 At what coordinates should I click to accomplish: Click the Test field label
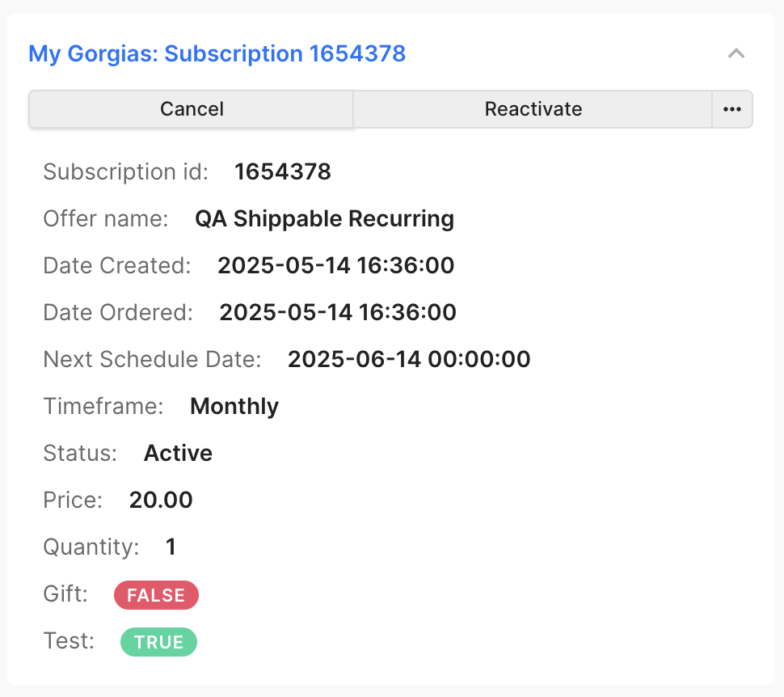[x=69, y=641]
